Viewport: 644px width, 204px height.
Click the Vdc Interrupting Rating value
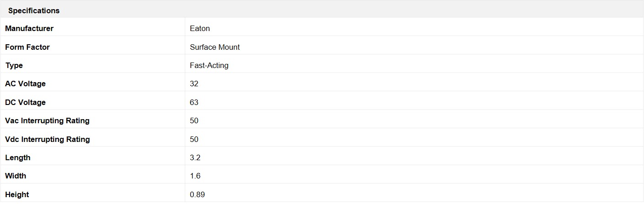coord(194,139)
